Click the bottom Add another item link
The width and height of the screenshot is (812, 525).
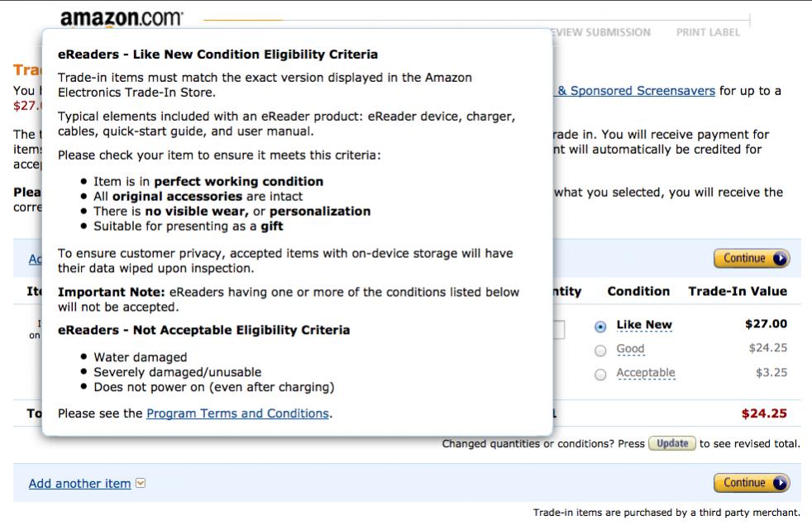pos(79,484)
